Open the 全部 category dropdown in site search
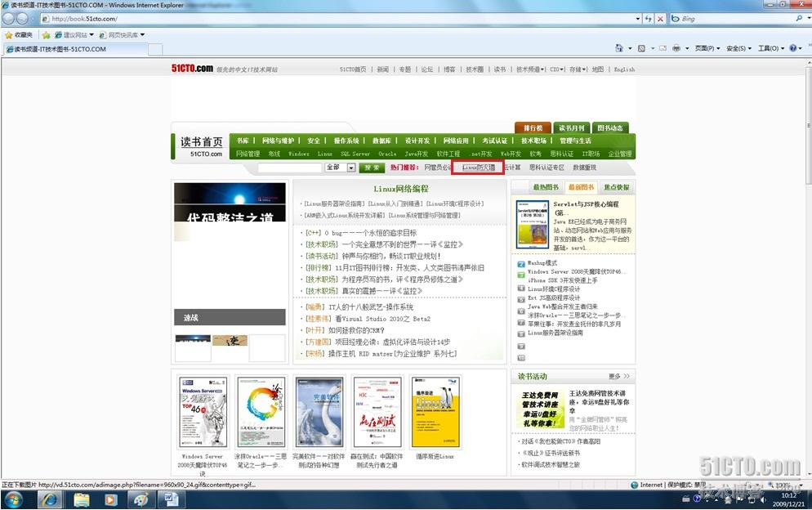Viewport: 812px width, 510px height. (340, 168)
